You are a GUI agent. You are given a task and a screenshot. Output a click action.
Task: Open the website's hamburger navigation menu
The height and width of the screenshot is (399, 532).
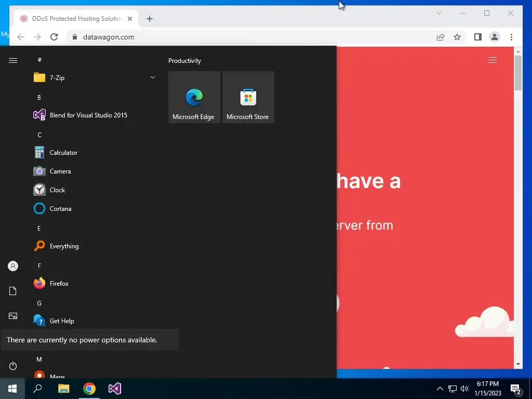[x=493, y=60]
